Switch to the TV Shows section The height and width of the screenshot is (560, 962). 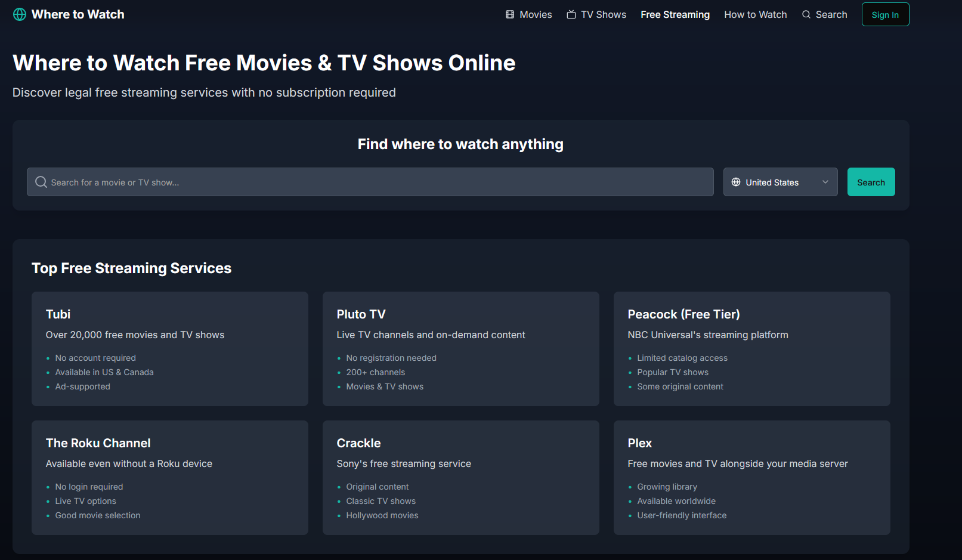[602, 14]
